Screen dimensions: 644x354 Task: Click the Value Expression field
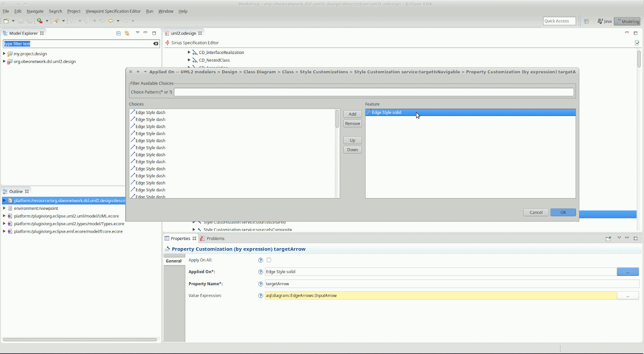(441, 296)
